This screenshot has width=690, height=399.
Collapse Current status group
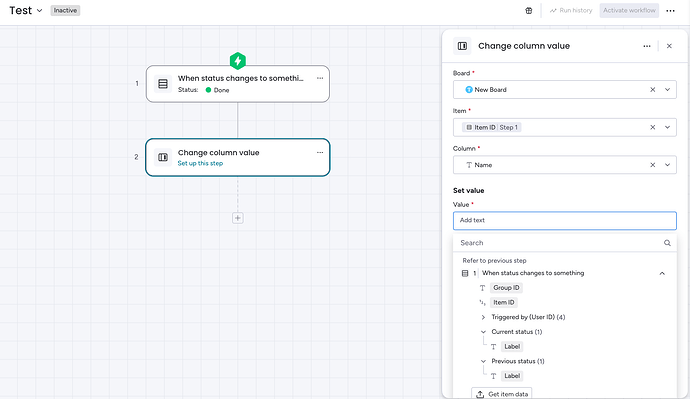click(483, 332)
